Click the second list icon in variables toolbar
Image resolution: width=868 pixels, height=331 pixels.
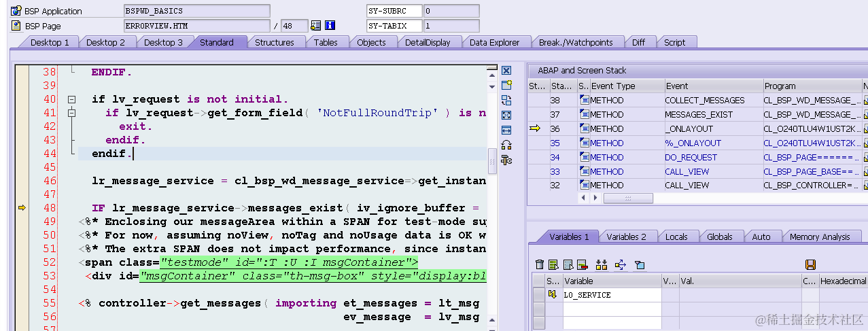(568, 264)
